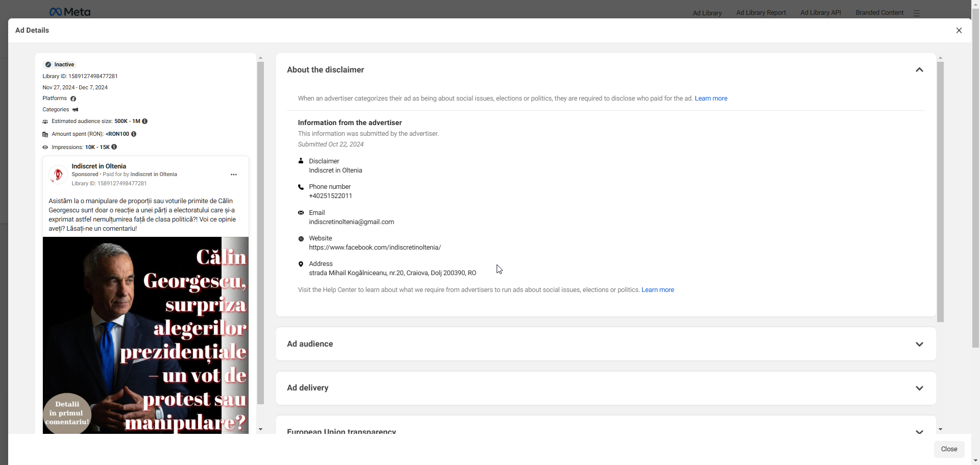Open Ad Library API in navigation
This screenshot has width=980, height=465.
[820, 13]
